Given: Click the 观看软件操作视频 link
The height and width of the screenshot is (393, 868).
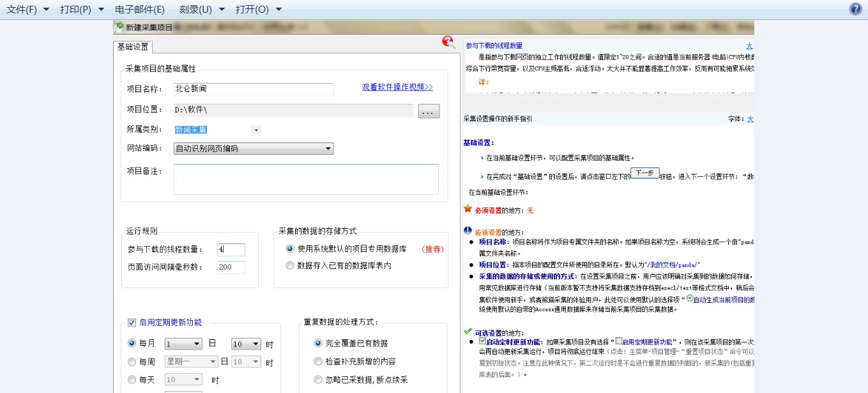Looking at the screenshot, I should tap(397, 88).
